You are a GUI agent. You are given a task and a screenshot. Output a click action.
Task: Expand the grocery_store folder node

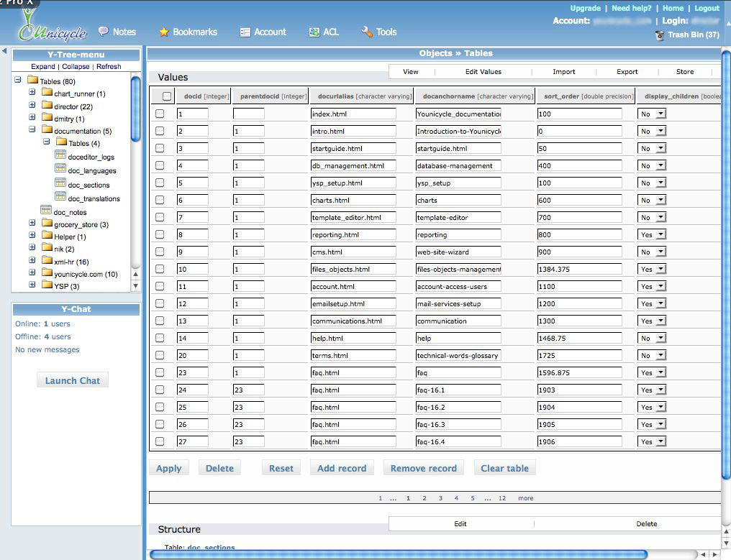coord(32,224)
